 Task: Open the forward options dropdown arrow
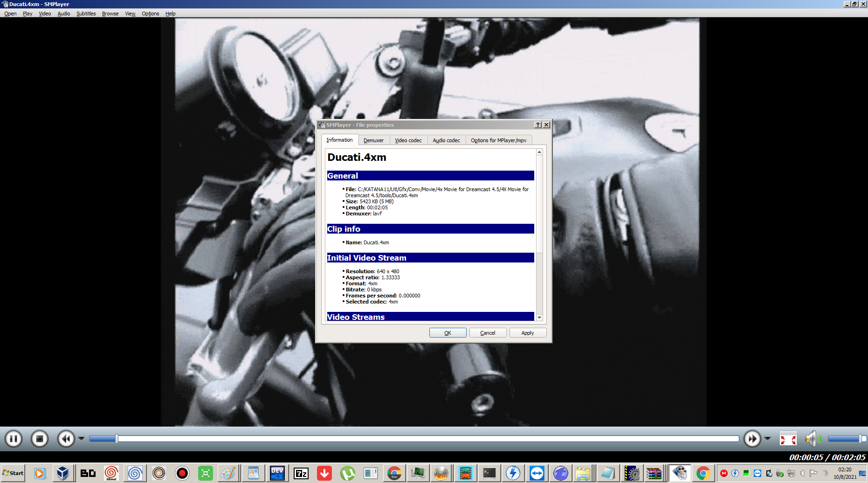tap(767, 439)
